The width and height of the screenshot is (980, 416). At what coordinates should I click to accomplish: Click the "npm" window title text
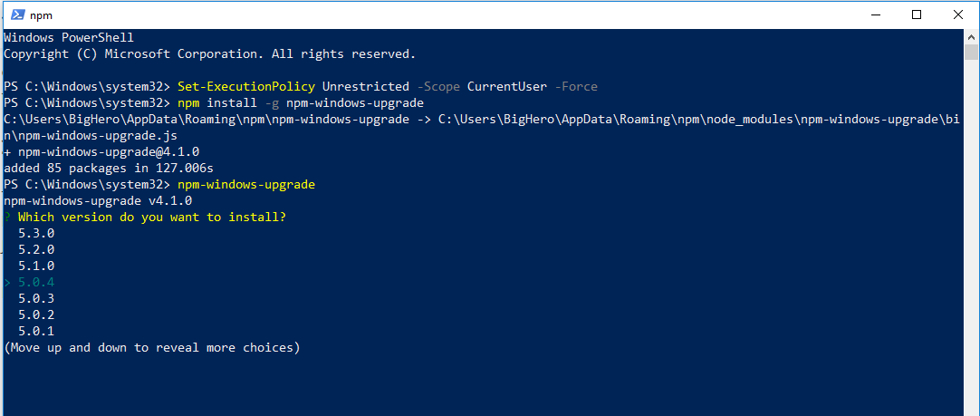[41, 15]
